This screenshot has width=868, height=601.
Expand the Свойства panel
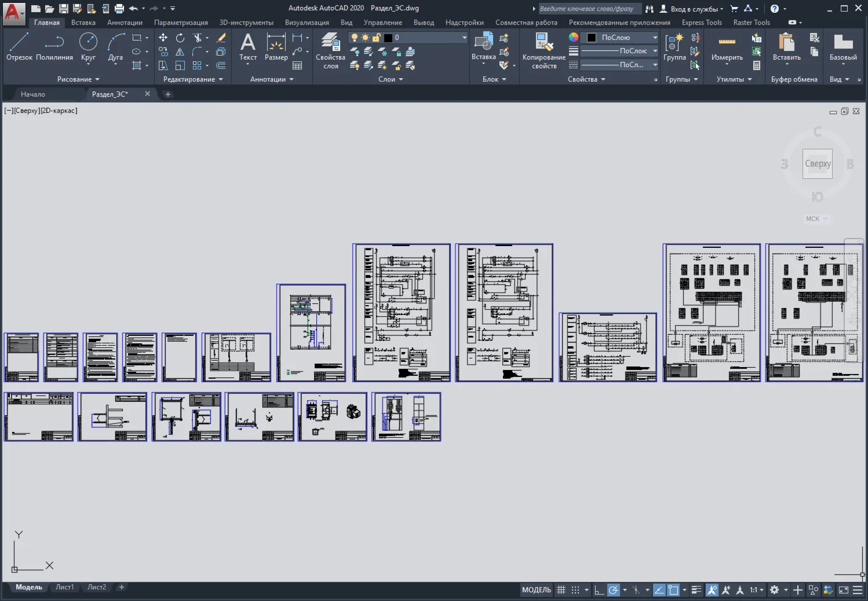[586, 79]
